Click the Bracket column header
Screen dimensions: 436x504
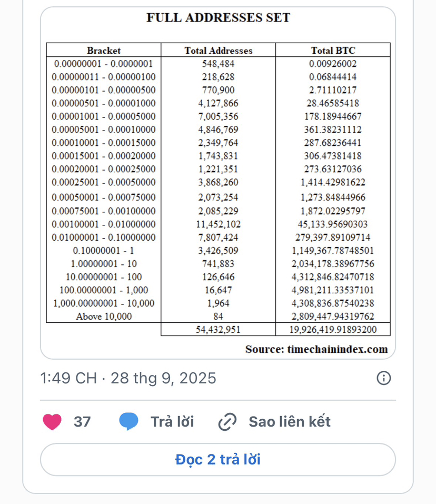point(104,51)
